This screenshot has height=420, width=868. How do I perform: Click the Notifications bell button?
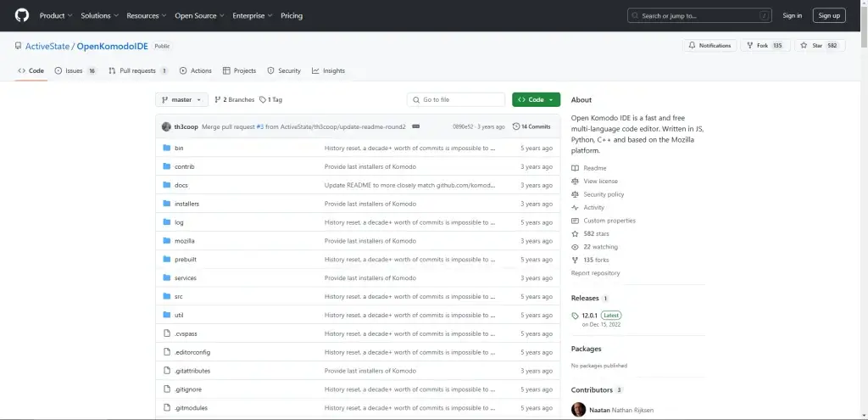(x=709, y=46)
